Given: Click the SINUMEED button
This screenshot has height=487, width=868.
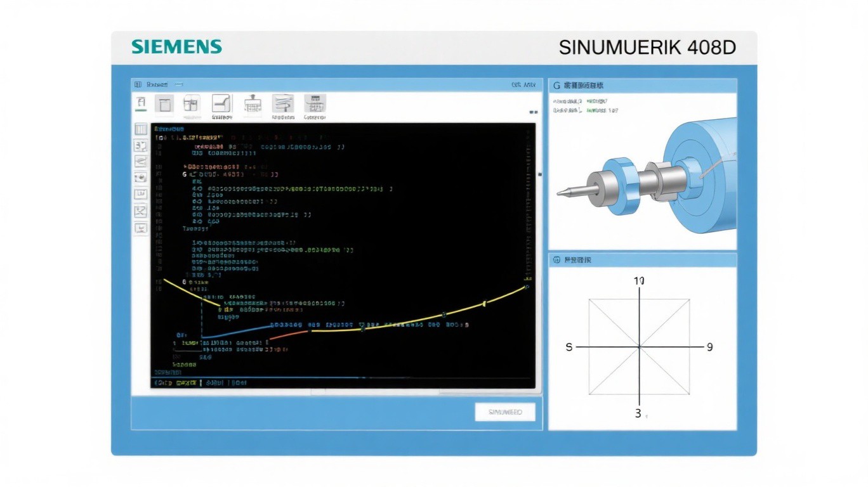Looking at the screenshot, I should [x=505, y=412].
